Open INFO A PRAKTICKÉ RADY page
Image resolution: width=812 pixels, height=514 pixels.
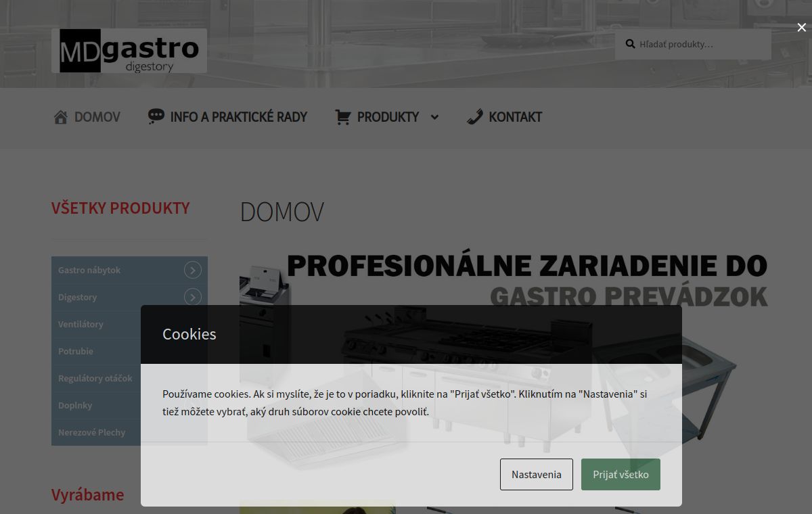point(238,117)
